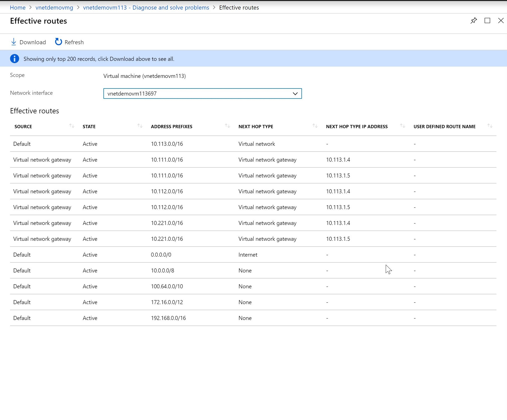This screenshot has width=507, height=420.
Task: Click the top 200 records notice text
Action: pos(99,59)
